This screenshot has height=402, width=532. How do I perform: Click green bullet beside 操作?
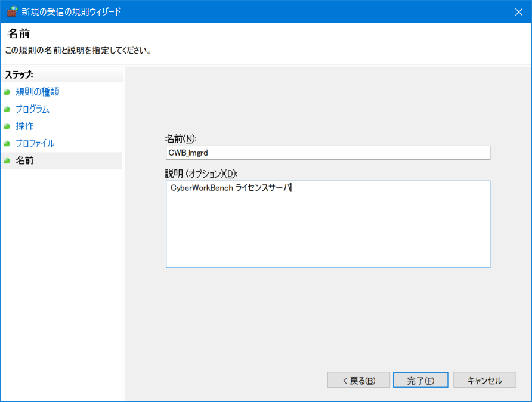(x=7, y=126)
